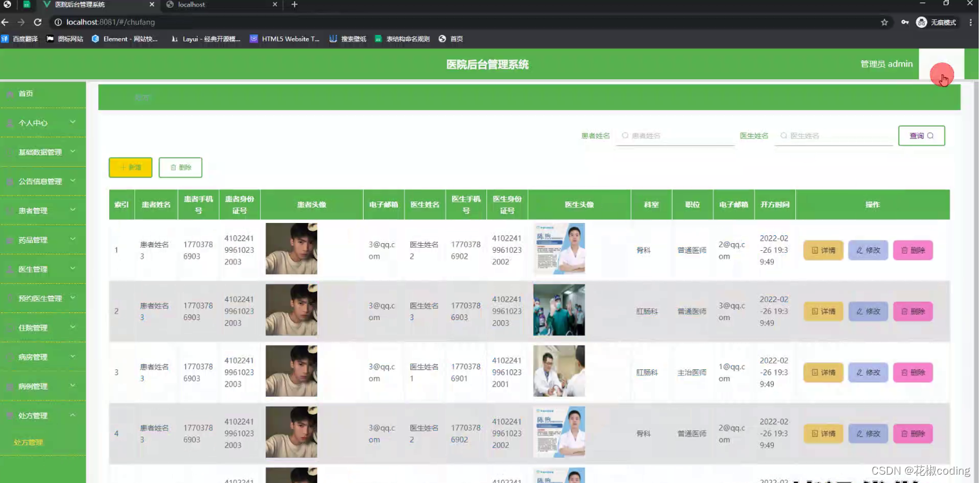Open the Layui bookmark
Viewport: 980px width, 483px height.
[206, 39]
